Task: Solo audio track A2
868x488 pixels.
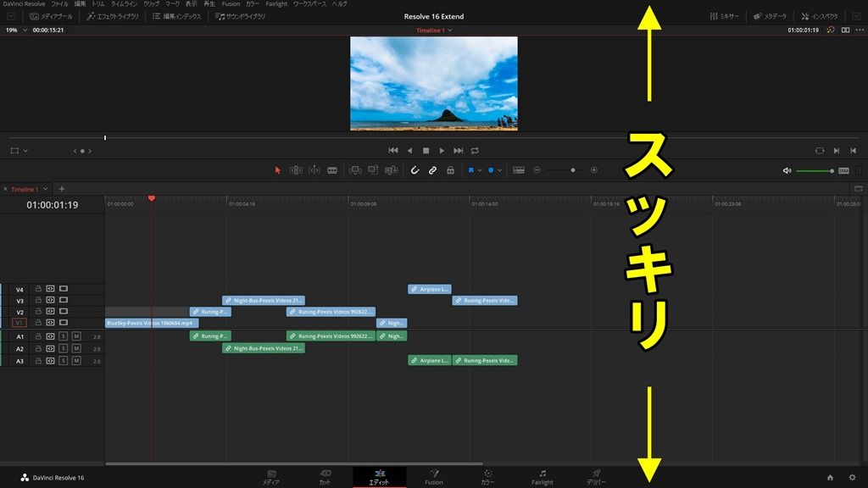Action: tap(63, 348)
